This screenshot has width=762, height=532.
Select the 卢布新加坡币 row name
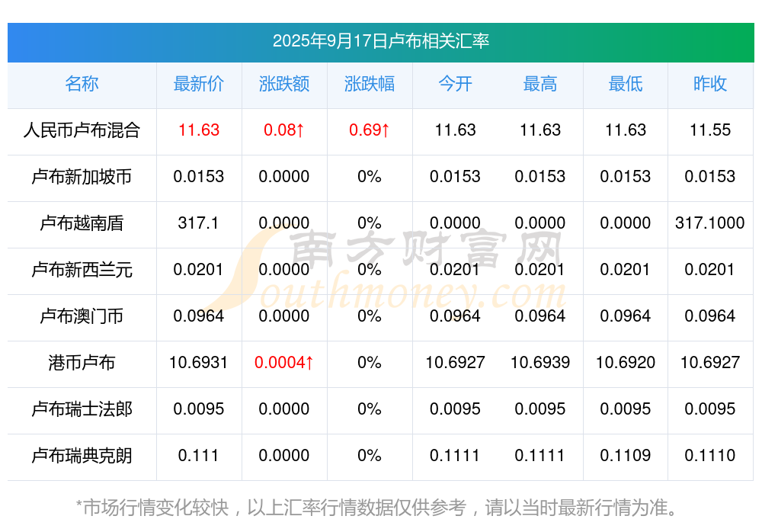click(82, 177)
